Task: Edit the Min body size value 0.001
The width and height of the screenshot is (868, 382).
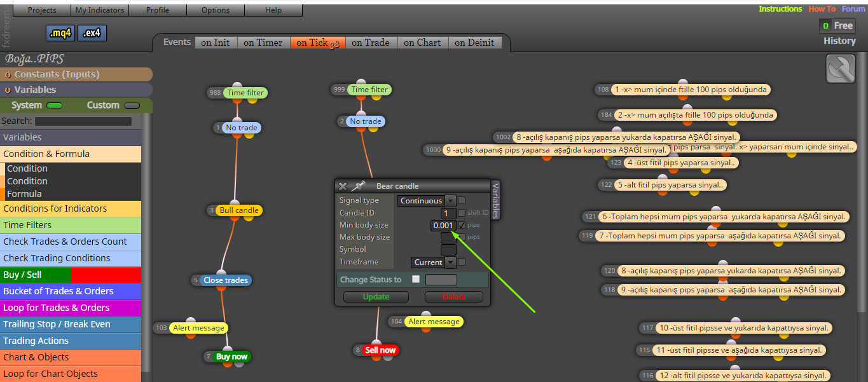Action: tap(443, 226)
